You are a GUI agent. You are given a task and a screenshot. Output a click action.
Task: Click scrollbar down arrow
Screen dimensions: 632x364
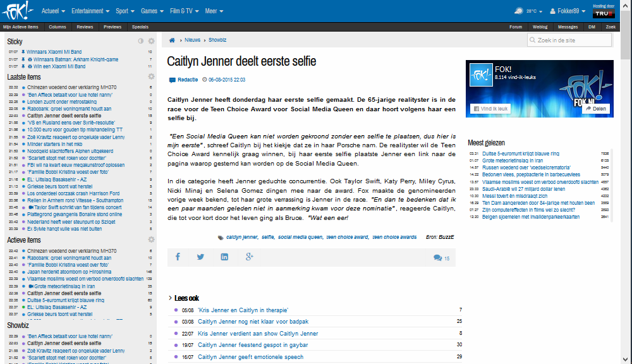click(626, 360)
